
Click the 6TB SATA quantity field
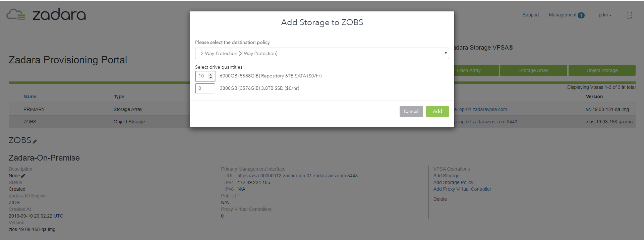point(202,76)
